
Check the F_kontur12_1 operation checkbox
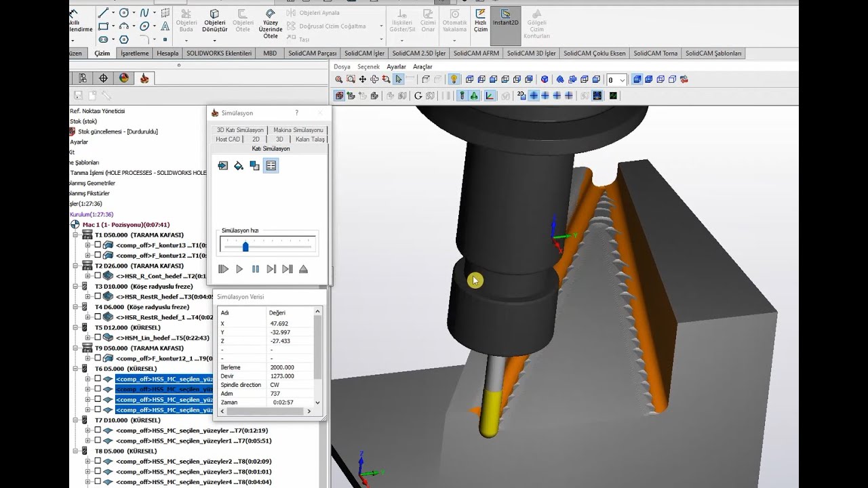pyautogui.click(x=98, y=359)
